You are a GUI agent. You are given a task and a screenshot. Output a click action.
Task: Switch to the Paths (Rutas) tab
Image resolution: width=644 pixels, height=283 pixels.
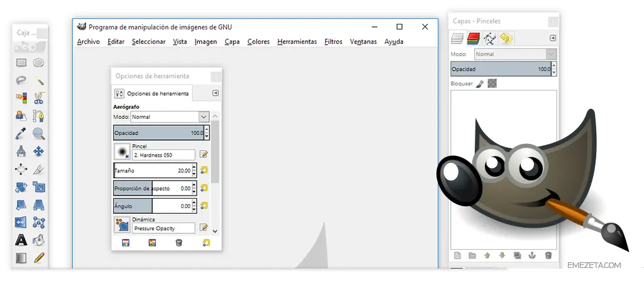(x=489, y=38)
